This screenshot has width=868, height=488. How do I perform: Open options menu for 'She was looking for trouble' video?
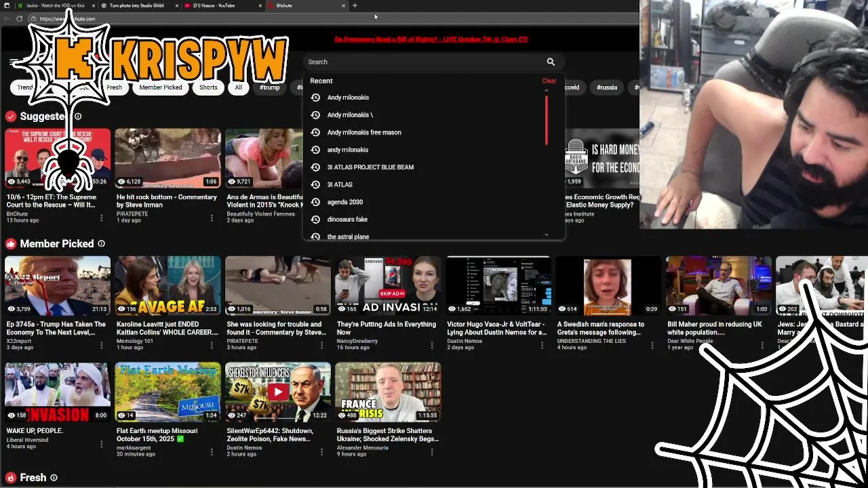click(321, 345)
